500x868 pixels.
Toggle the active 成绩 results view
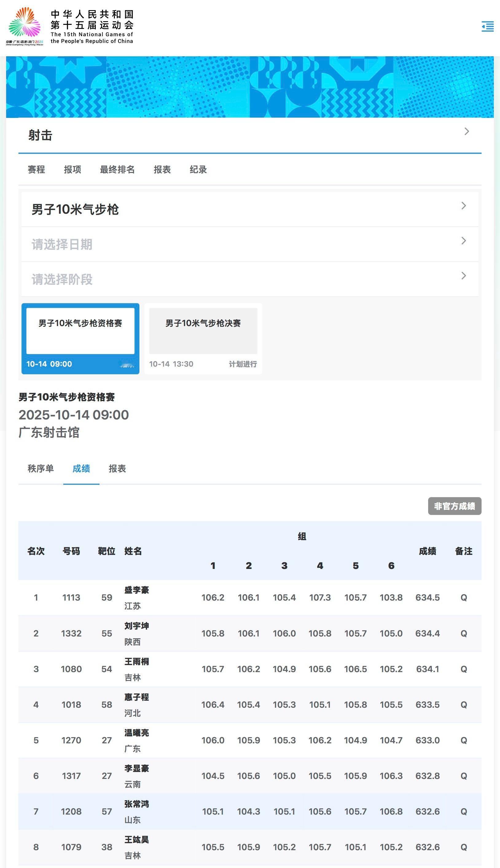[x=81, y=469]
